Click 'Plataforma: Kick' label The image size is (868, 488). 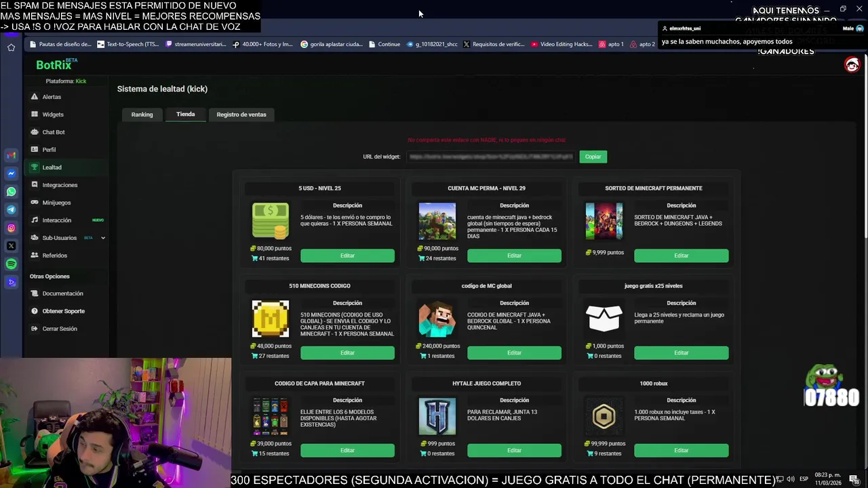coord(66,81)
